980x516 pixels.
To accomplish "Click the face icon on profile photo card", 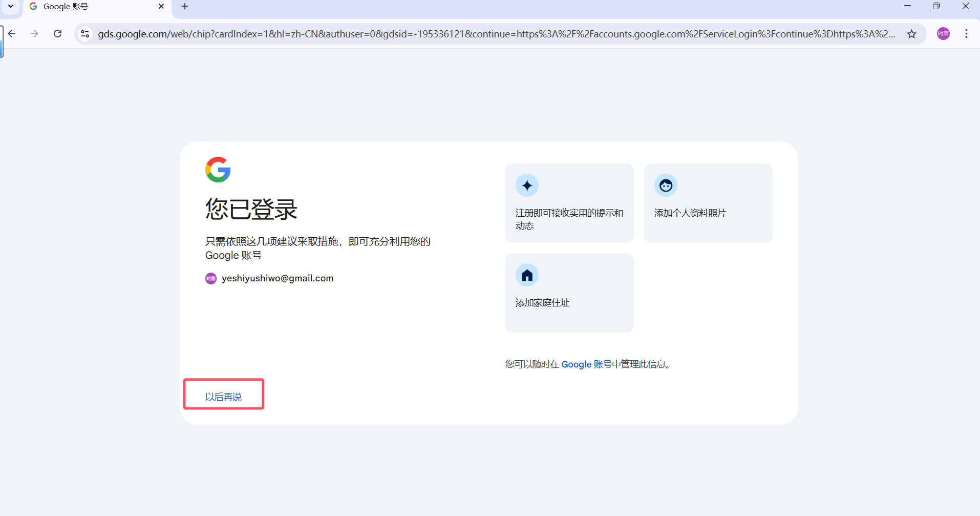I will 666,185.
